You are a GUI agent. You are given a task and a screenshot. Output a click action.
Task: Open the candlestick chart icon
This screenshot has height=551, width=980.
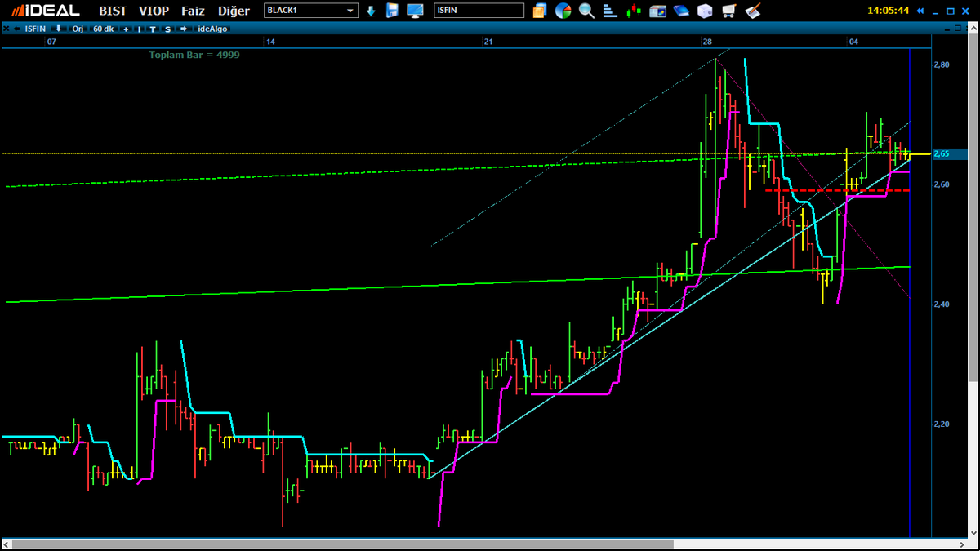click(x=635, y=11)
